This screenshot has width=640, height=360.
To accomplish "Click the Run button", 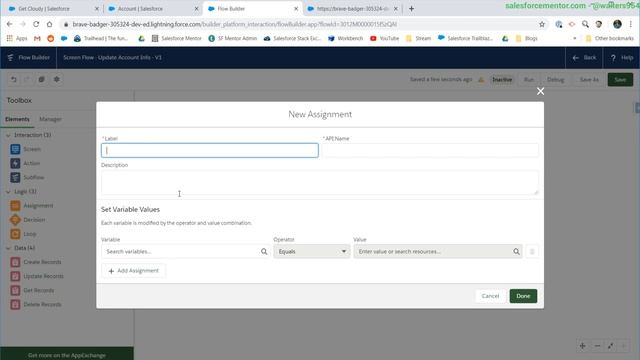I will pyautogui.click(x=529, y=80).
